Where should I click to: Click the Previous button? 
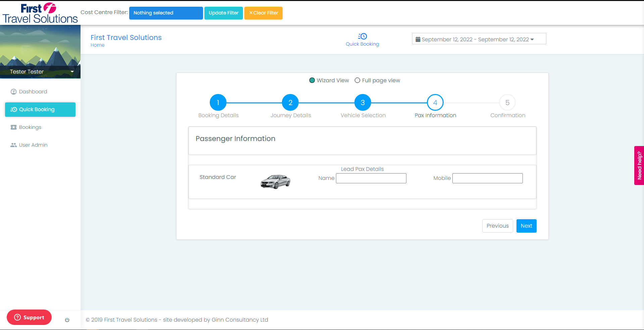click(498, 226)
